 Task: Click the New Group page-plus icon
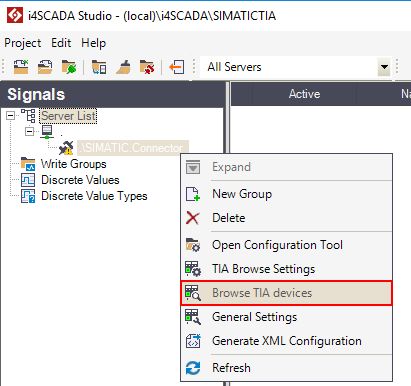coord(193,194)
